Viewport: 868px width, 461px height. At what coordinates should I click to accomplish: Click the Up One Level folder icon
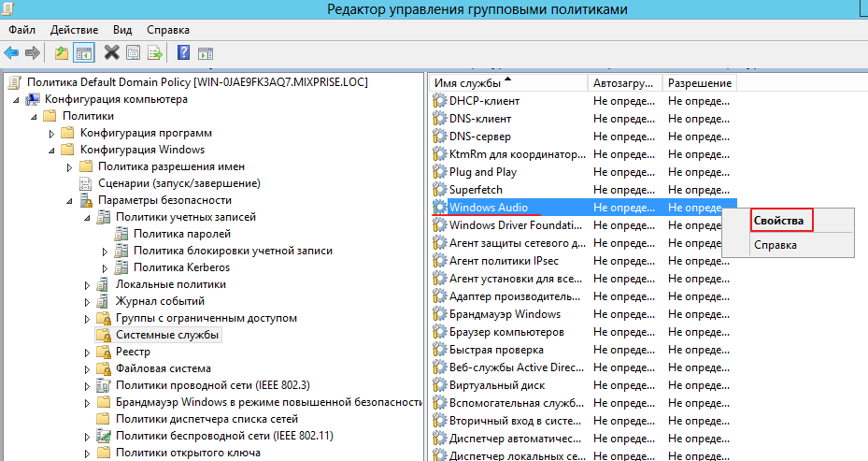coord(62,52)
